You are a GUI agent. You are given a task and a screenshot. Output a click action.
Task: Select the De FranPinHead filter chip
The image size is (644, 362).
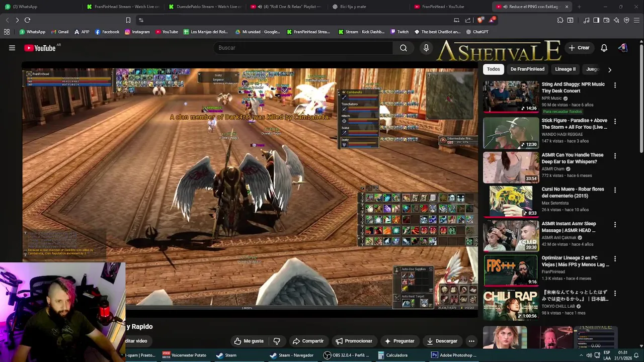pyautogui.click(x=527, y=69)
